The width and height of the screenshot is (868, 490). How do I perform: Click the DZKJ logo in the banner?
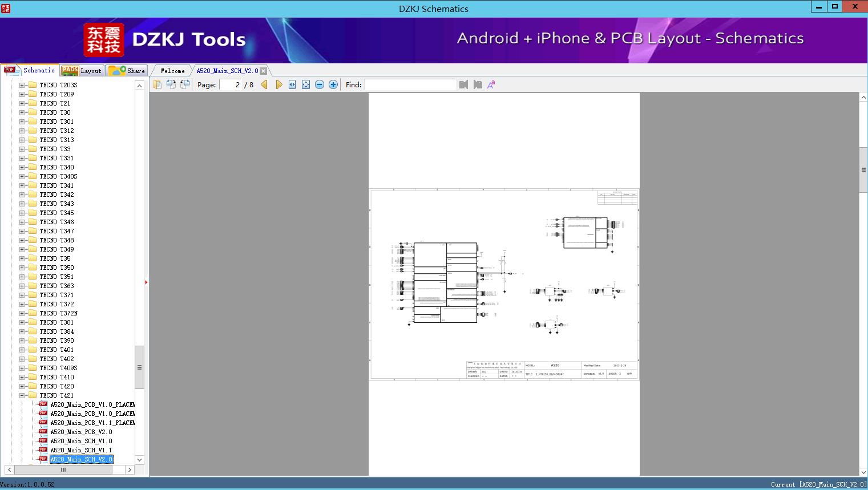point(104,40)
